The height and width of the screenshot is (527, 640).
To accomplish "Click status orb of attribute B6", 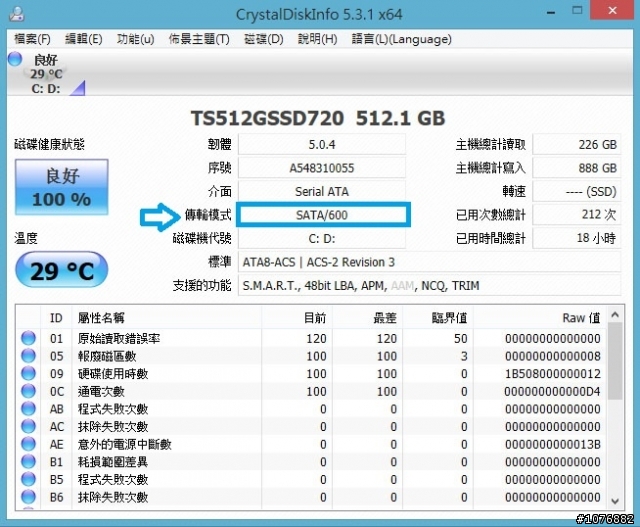I will pos(28,497).
